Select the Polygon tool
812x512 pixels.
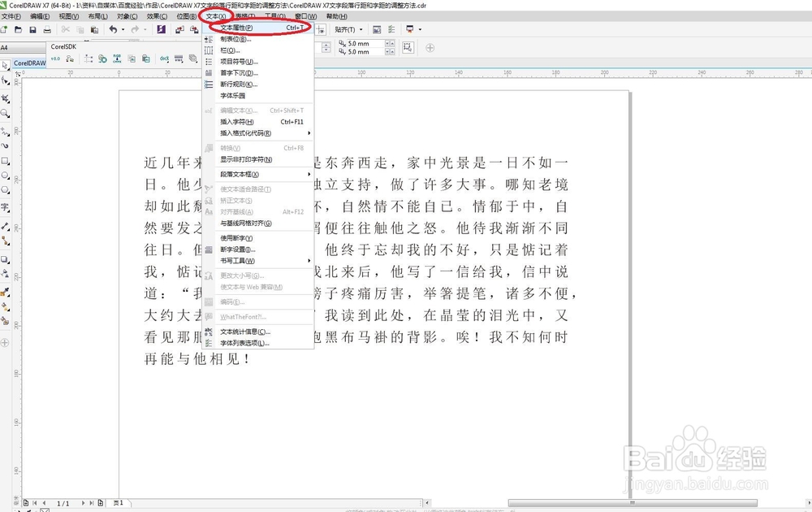pyautogui.click(x=5, y=190)
